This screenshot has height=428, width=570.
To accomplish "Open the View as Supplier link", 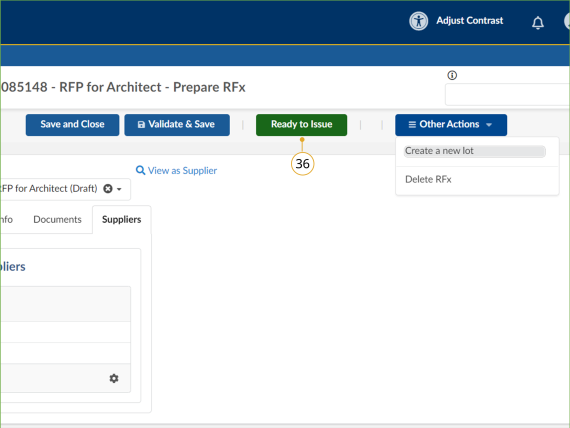I will point(182,171).
